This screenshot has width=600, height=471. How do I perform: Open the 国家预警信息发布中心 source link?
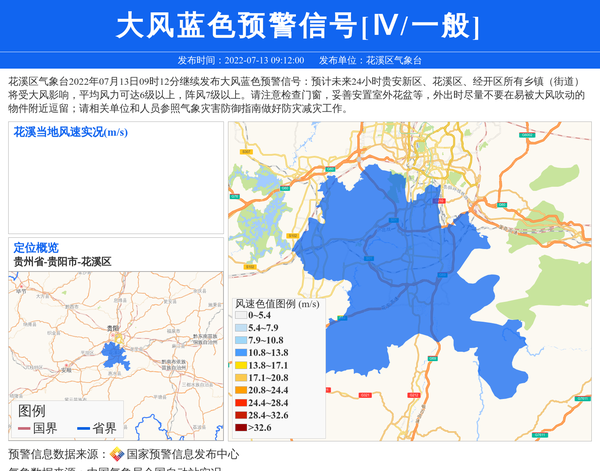(183, 454)
